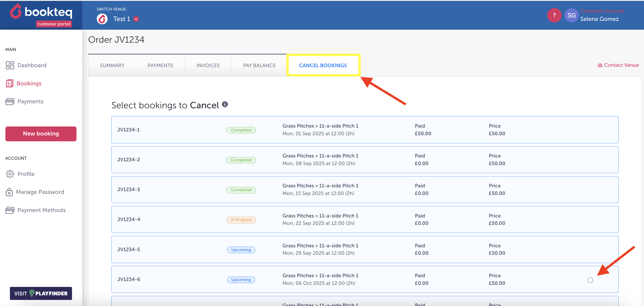Click the SG user avatar

pyautogui.click(x=571, y=16)
